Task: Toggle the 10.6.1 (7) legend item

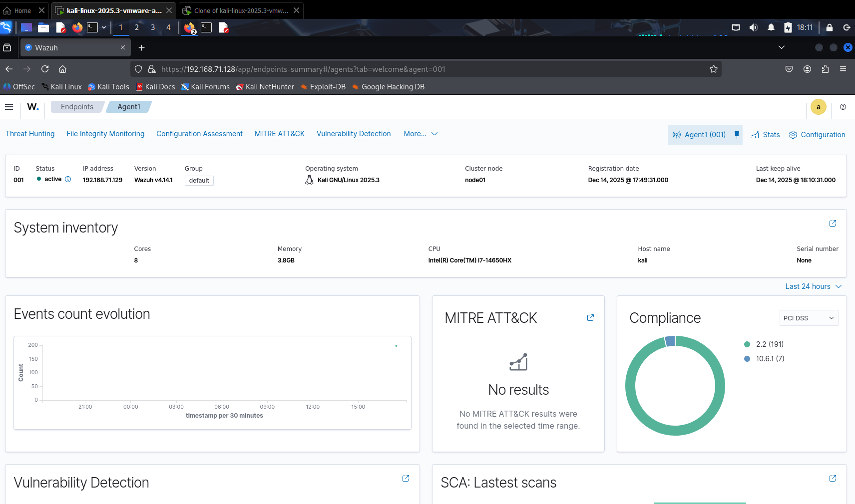Action: pyautogui.click(x=764, y=359)
